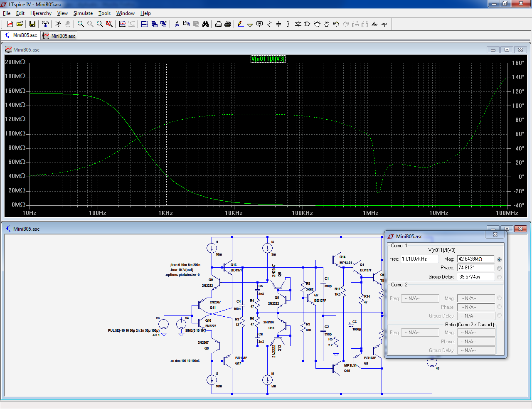Open the Control Panel hammer icon
The width and height of the screenshot is (532, 409).
45,24
